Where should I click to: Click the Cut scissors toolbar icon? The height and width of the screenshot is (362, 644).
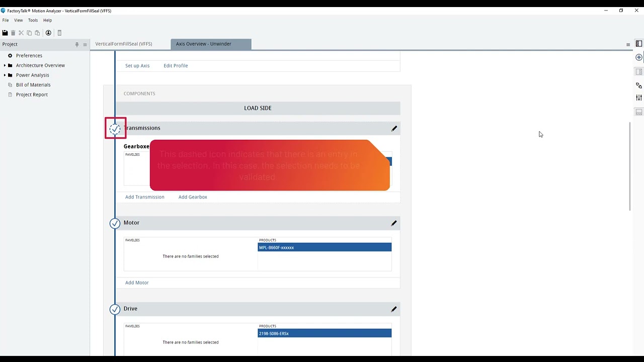[21, 33]
